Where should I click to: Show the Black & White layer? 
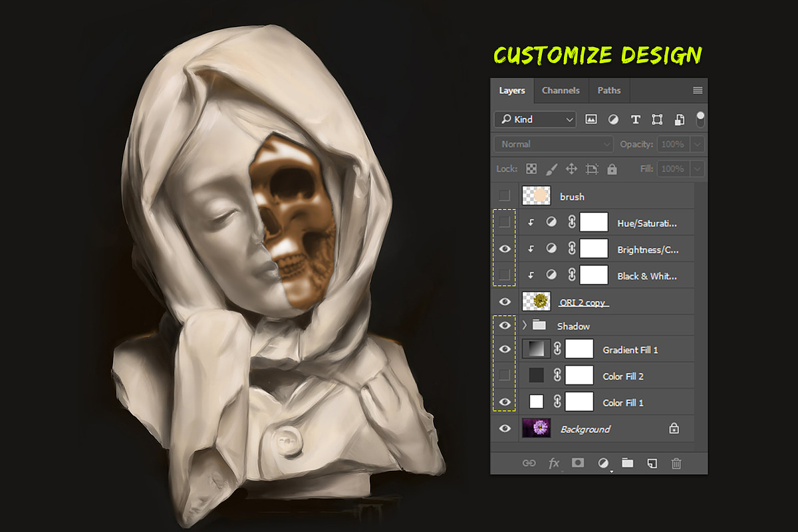tap(505, 275)
